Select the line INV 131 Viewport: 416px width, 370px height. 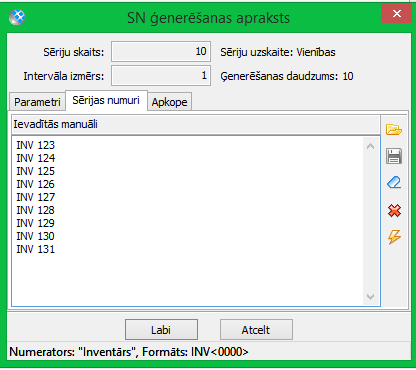coord(35,249)
